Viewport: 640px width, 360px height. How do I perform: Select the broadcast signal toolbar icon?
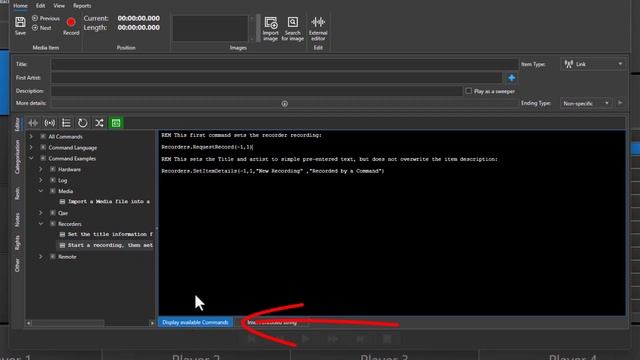point(50,123)
